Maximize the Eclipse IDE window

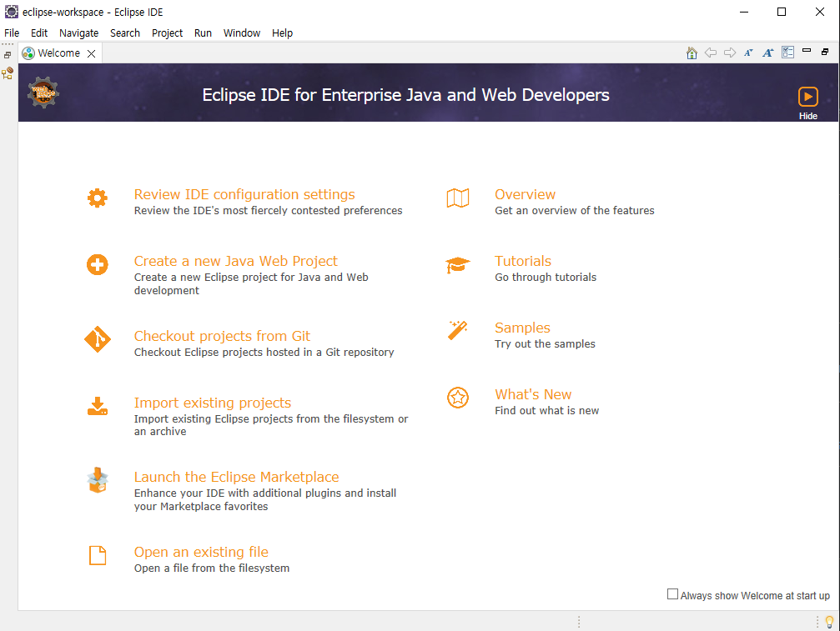tap(782, 12)
